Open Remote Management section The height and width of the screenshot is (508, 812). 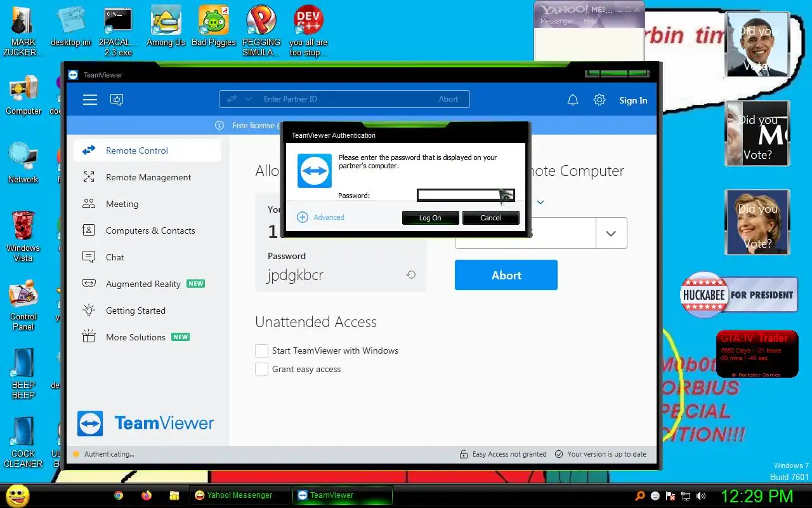click(x=147, y=177)
